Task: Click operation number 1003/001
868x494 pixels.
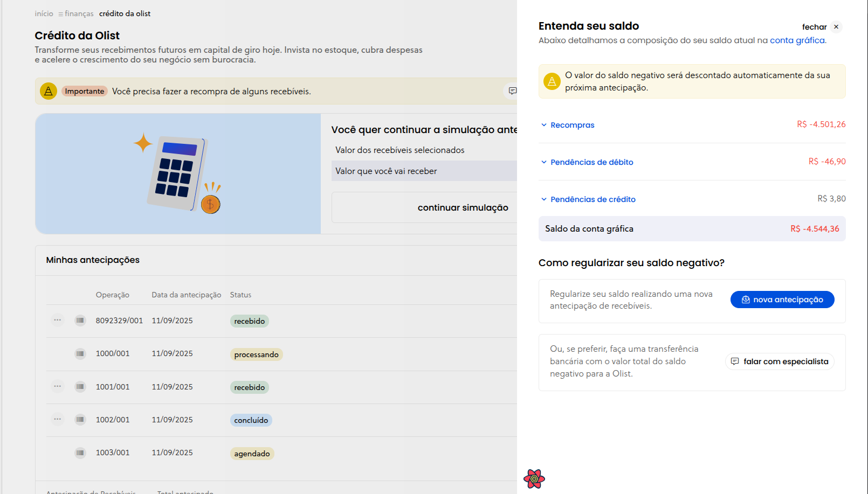Action: pos(113,453)
